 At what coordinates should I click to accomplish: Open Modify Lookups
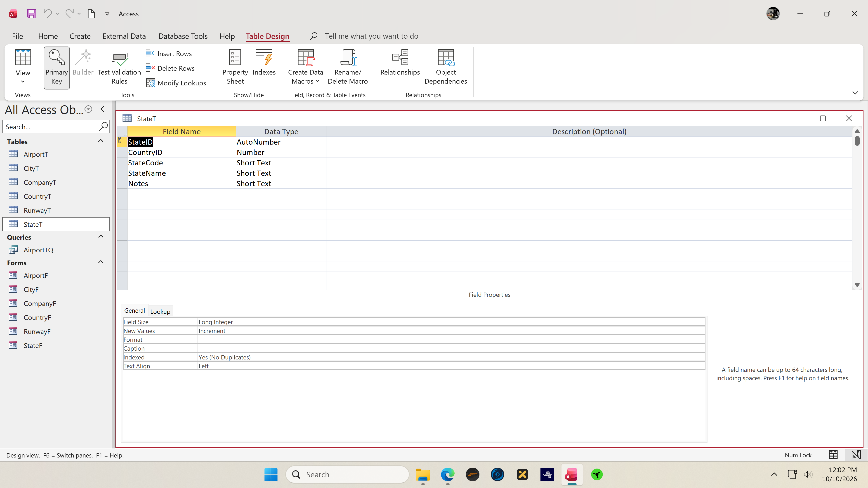[x=176, y=83]
